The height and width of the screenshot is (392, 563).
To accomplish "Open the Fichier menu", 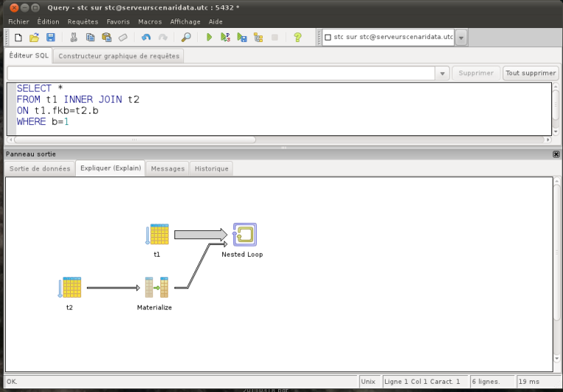I will (x=18, y=21).
